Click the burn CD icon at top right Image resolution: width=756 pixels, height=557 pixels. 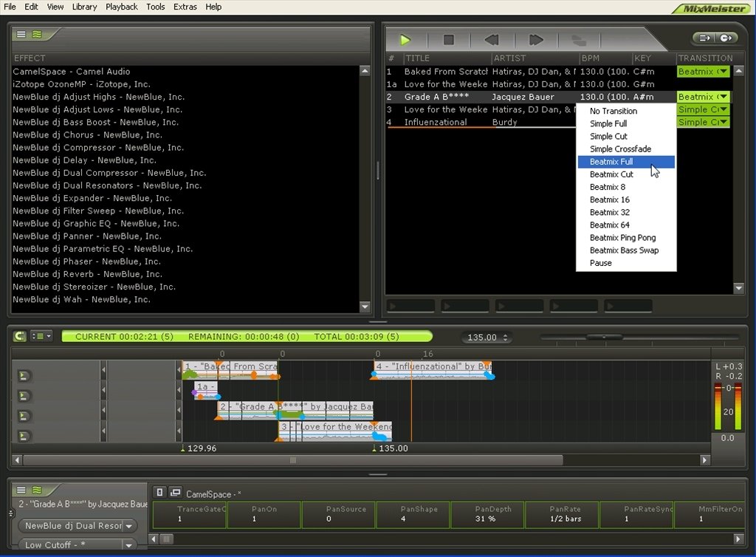point(726,38)
